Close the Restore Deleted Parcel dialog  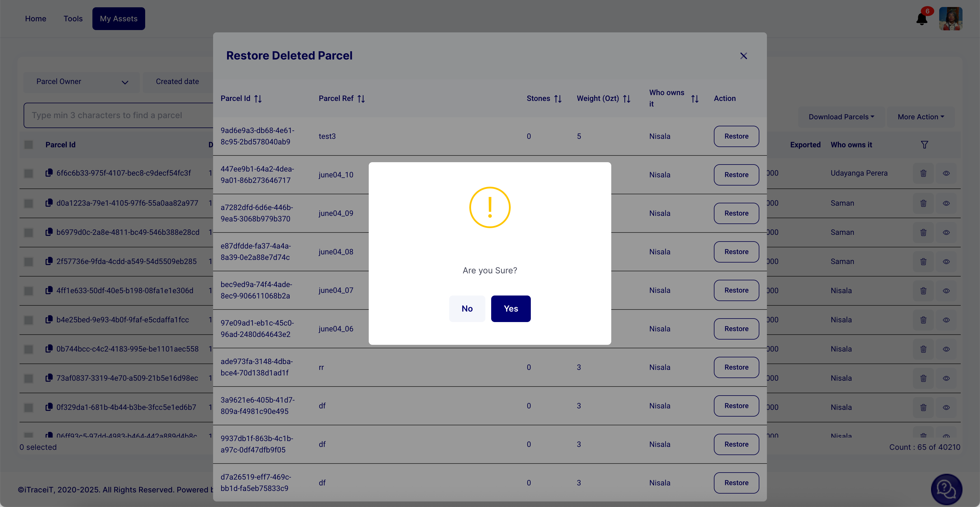pos(743,56)
